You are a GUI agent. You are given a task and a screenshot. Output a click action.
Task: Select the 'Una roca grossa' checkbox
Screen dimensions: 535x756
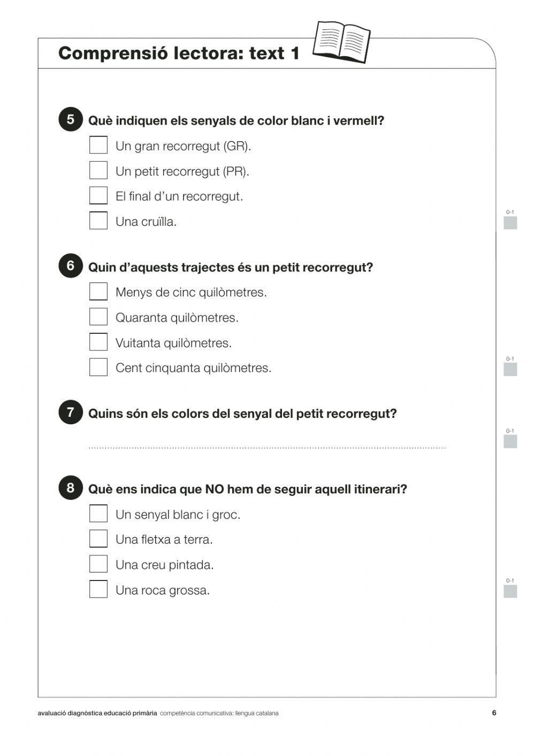pyautogui.click(x=98, y=589)
